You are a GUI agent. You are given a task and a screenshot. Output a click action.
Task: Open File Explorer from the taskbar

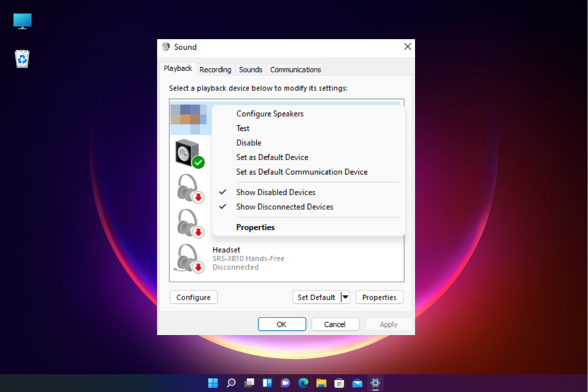[x=321, y=383]
